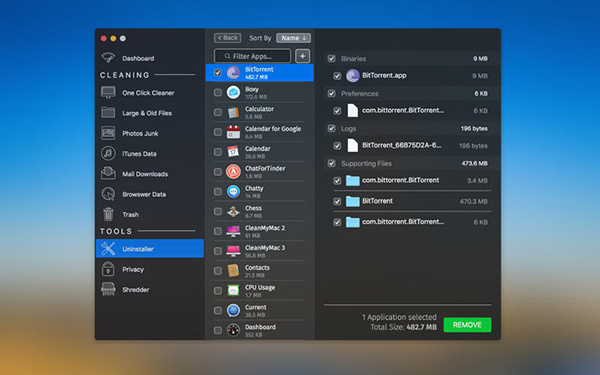The height and width of the screenshot is (375, 600).
Task: Add an app with the plus button
Action: 302,56
